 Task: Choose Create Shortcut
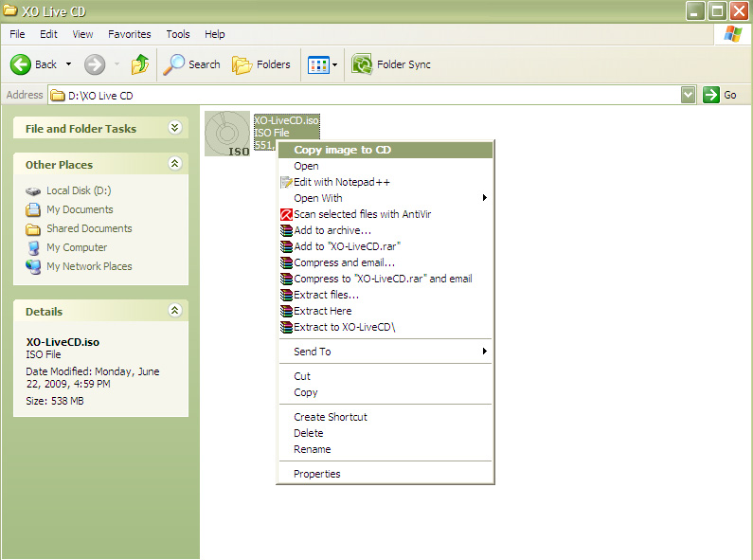click(385, 417)
